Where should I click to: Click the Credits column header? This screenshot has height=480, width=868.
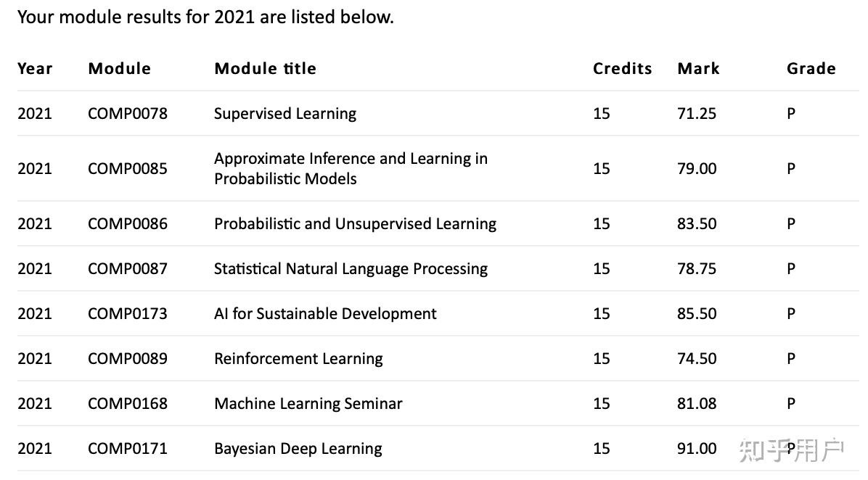pos(622,69)
